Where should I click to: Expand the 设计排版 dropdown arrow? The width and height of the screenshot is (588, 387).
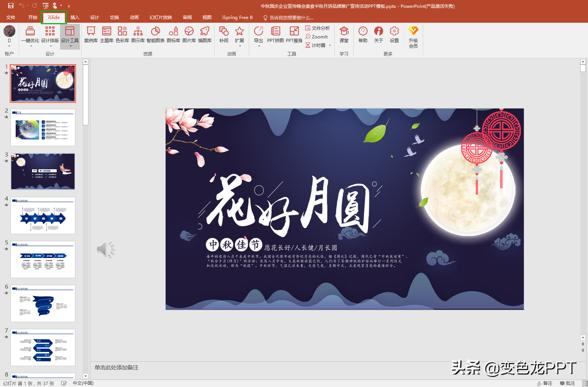(51, 46)
